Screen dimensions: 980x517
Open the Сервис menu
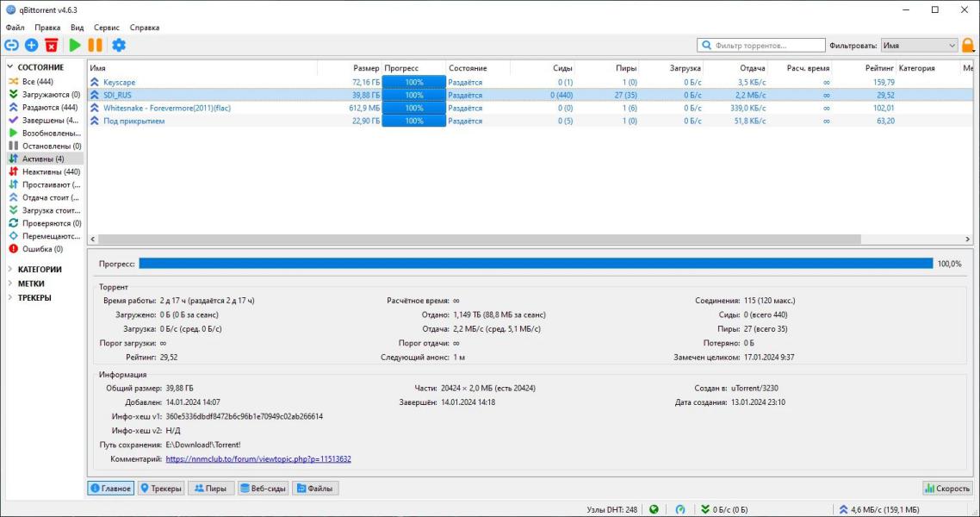[x=106, y=28]
